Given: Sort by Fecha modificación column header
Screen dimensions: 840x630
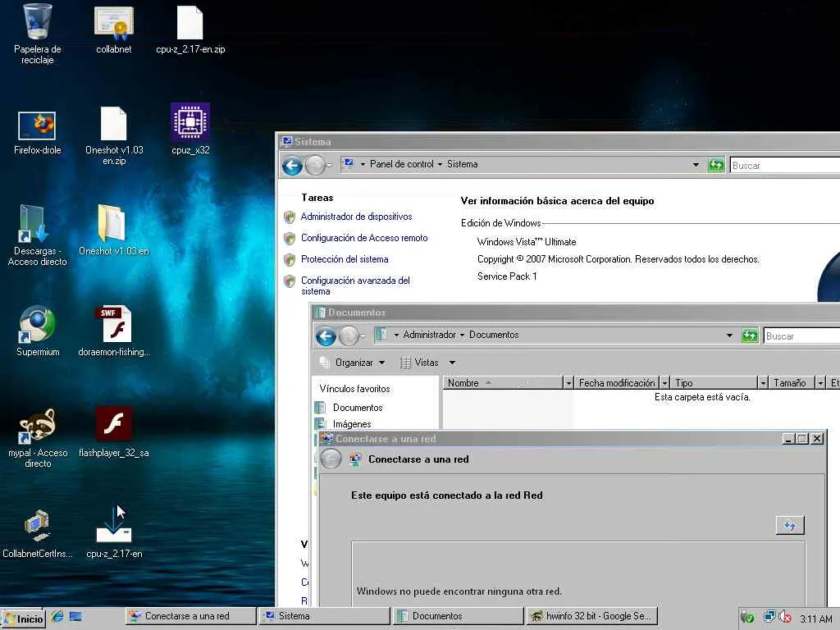Looking at the screenshot, I should (x=617, y=382).
